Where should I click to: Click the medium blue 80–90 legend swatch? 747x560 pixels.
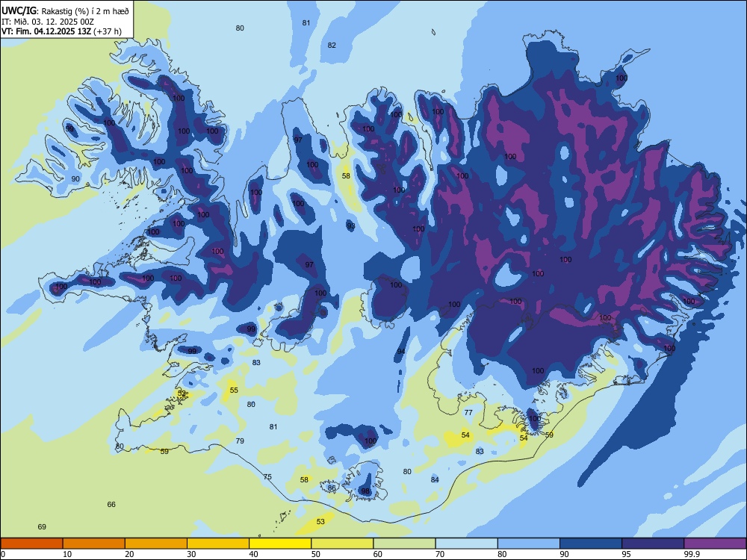529,544
